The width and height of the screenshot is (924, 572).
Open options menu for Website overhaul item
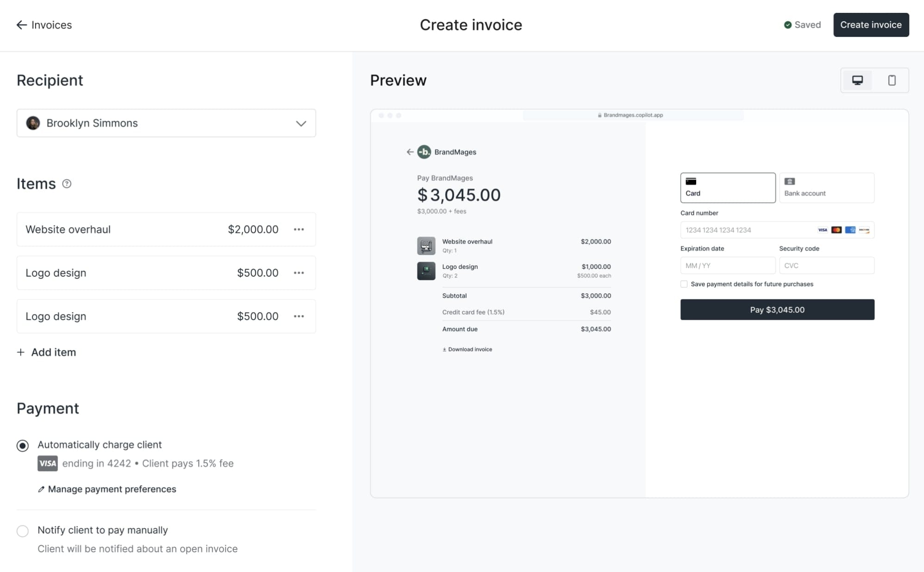[299, 229]
